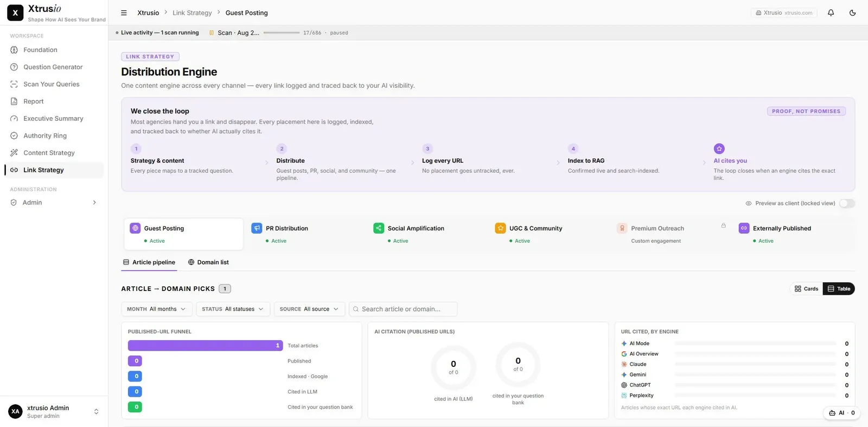
Task: Select the PR Distribution channel tab
Action: [305, 235]
